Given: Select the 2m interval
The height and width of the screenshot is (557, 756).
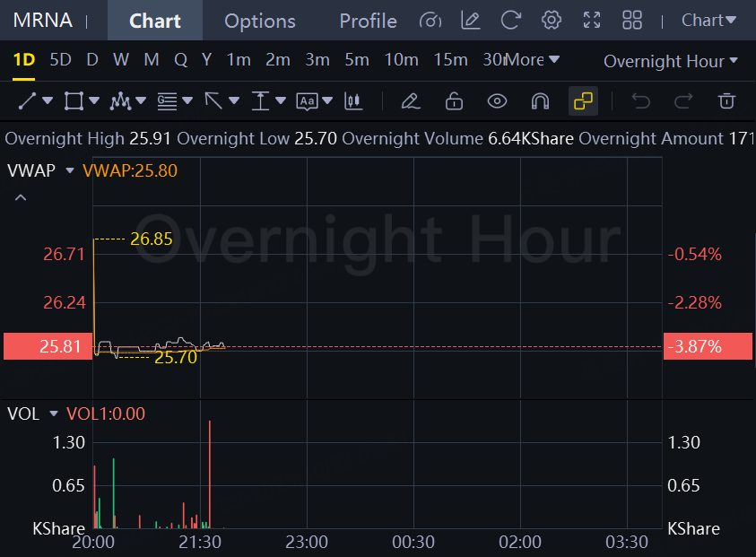Looking at the screenshot, I should tap(278, 60).
